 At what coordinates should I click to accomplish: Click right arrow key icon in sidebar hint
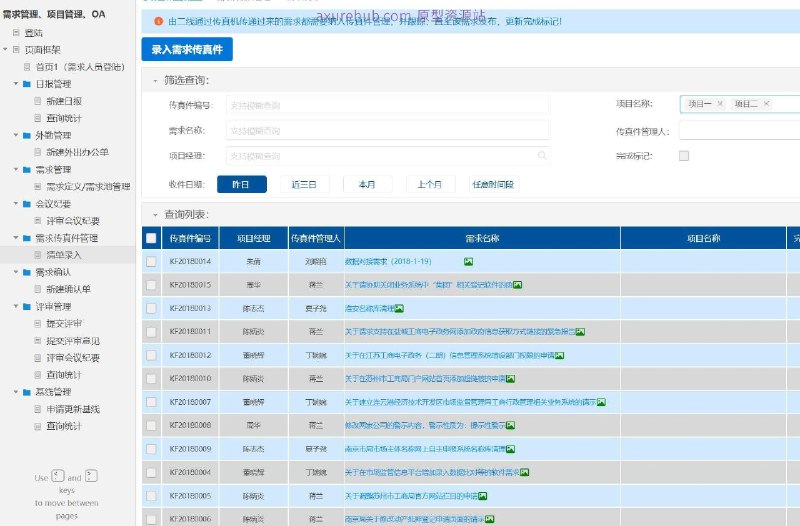coord(91,476)
